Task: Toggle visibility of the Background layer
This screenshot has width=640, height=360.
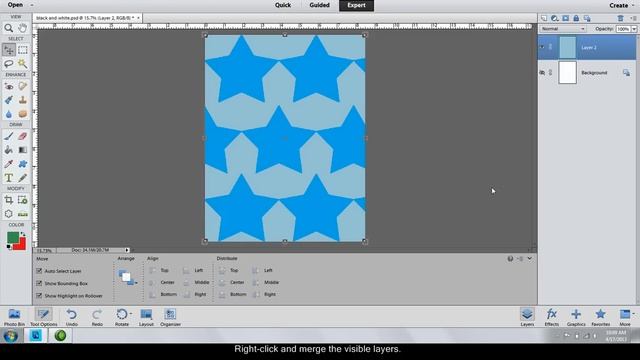Action: [x=542, y=73]
